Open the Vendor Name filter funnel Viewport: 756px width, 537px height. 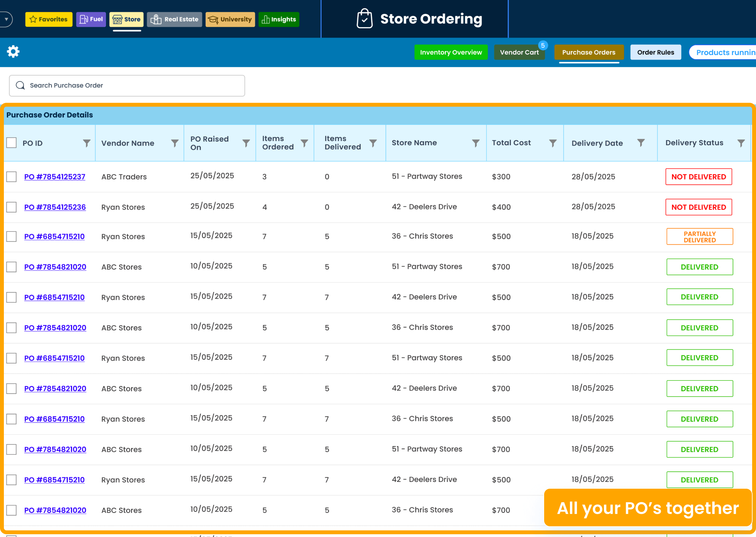pyautogui.click(x=174, y=143)
